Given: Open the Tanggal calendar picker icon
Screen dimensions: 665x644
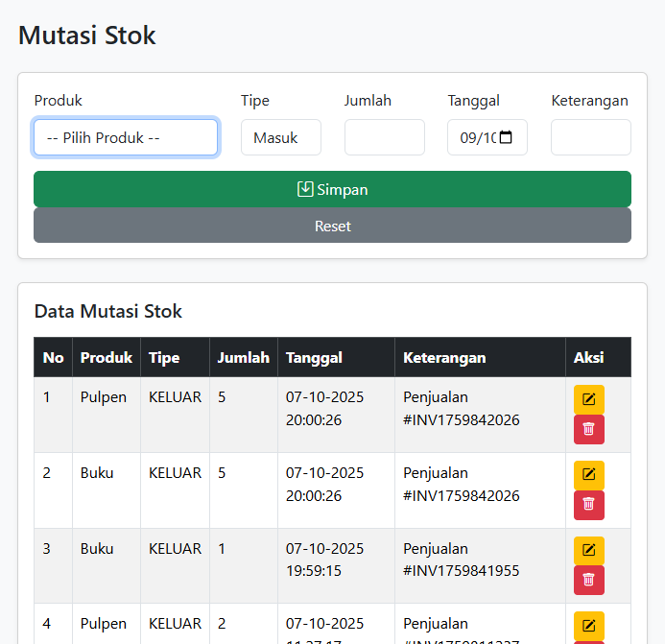Looking at the screenshot, I should tap(506, 137).
